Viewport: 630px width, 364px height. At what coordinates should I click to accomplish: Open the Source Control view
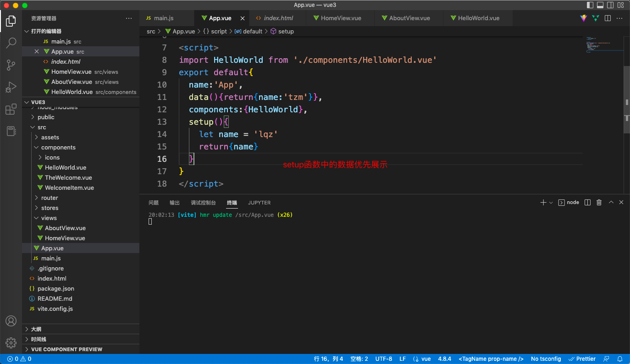tap(11, 65)
